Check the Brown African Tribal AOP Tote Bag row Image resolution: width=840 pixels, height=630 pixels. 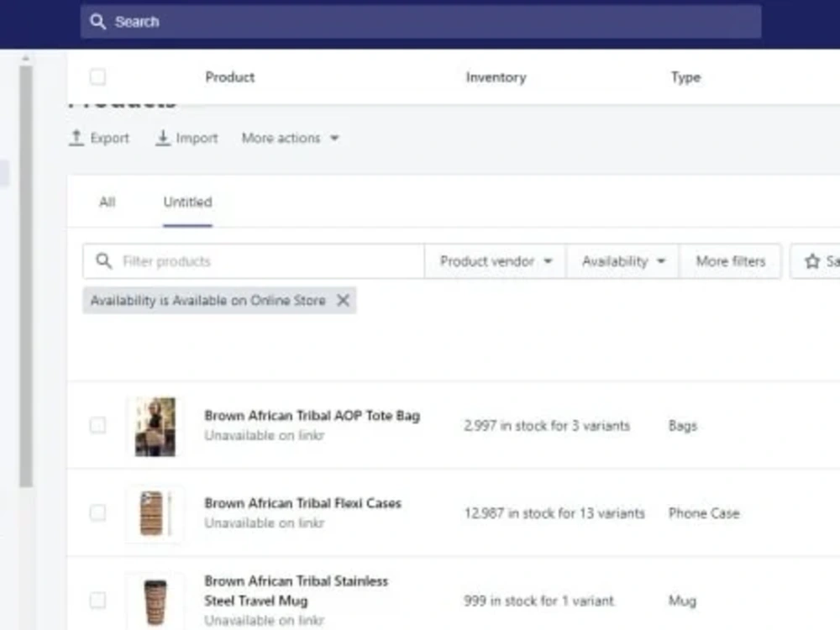[97, 425]
